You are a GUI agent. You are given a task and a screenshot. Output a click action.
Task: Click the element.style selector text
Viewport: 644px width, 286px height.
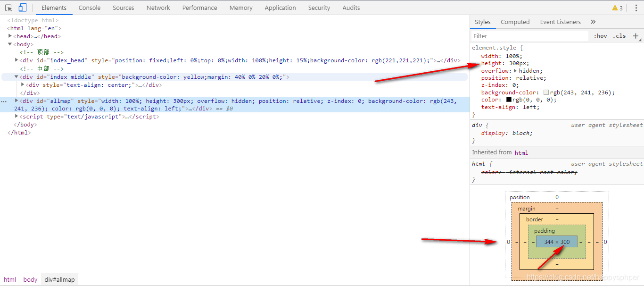tap(495, 48)
